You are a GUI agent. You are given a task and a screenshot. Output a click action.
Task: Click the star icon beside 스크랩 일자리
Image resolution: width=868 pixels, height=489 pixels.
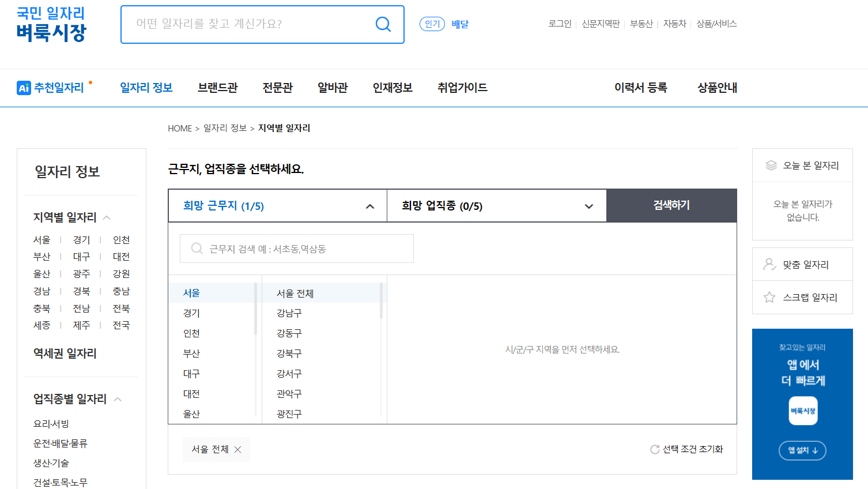pyautogui.click(x=770, y=297)
